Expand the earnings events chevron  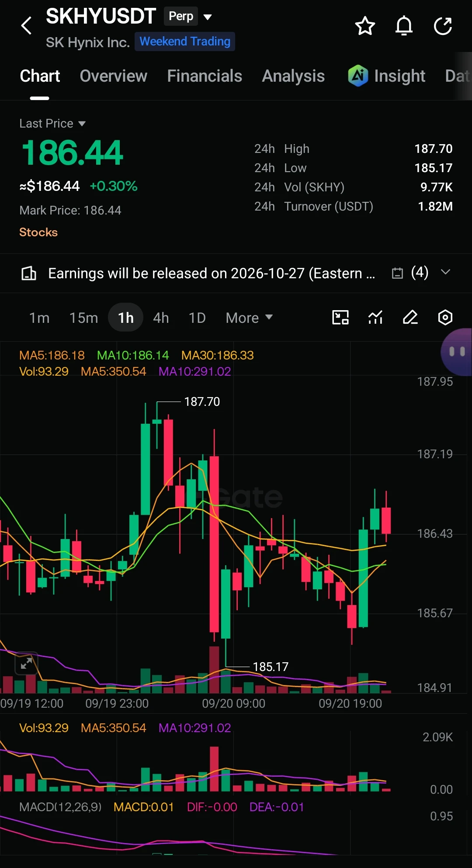pyautogui.click(x=445, y=272)
